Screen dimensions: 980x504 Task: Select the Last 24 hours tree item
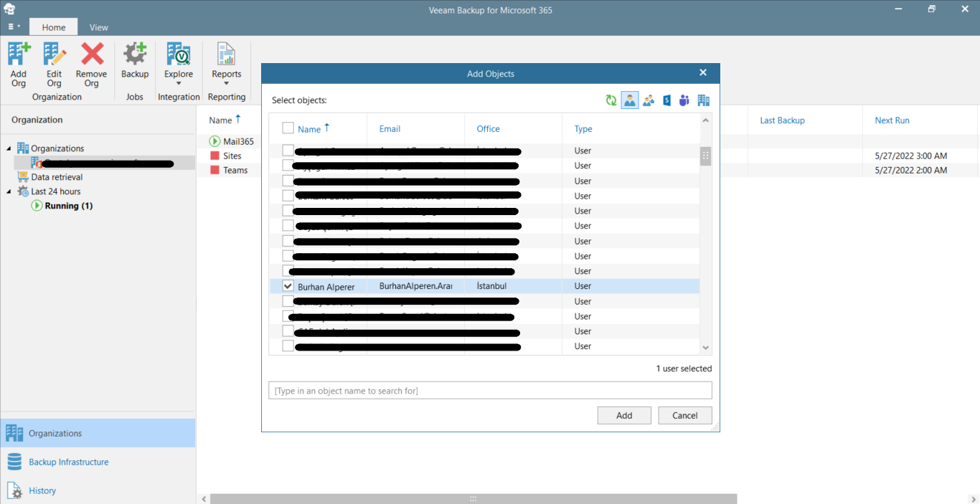pos(56,191)
